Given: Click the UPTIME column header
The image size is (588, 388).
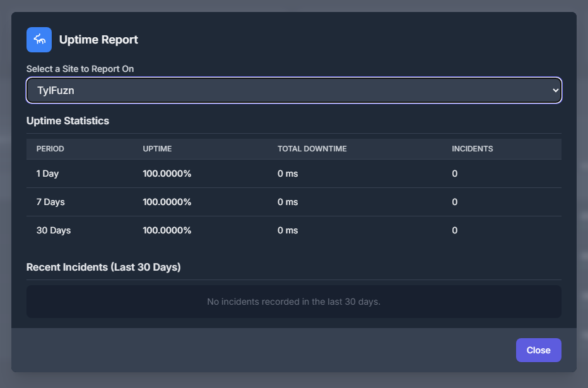Looking at the screenshot, I should (157, 148).
